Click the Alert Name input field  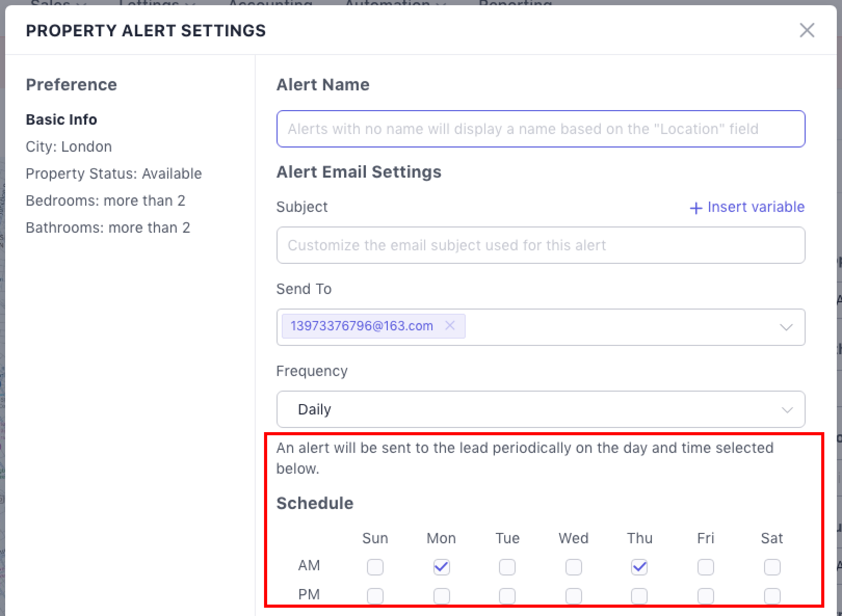[x=541, y=129]
